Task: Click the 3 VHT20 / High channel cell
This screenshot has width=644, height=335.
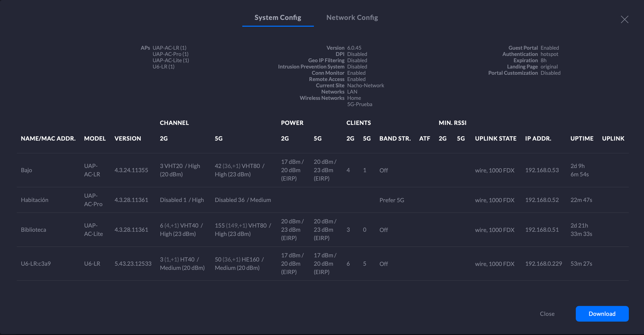Action: pyautogui.click(x=180, y=170)
